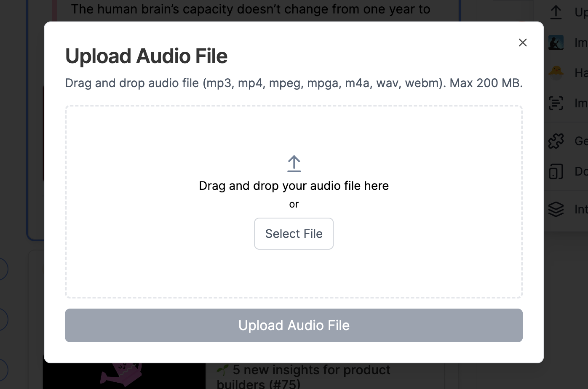
Task: Open the '5 new insights for product builders' article
Action: 311,371
